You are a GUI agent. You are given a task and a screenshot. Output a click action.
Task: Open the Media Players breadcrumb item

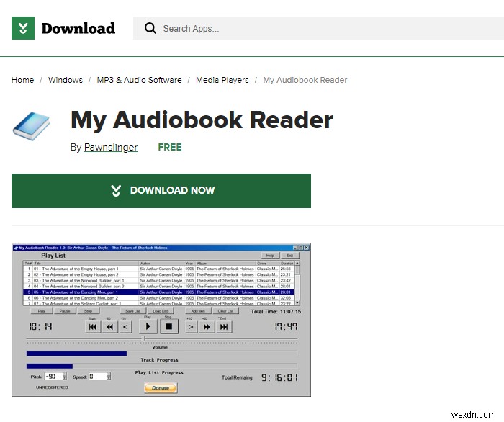pyautogui.click(x=222, y=80)
